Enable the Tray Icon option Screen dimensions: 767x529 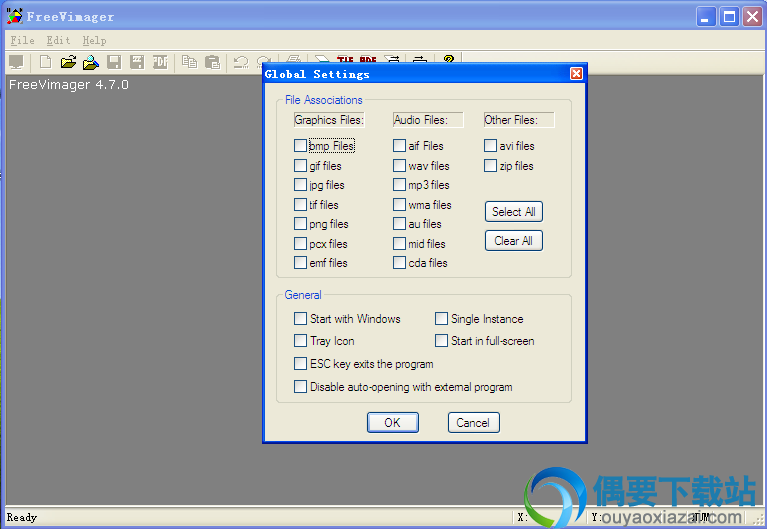(300, 340)
